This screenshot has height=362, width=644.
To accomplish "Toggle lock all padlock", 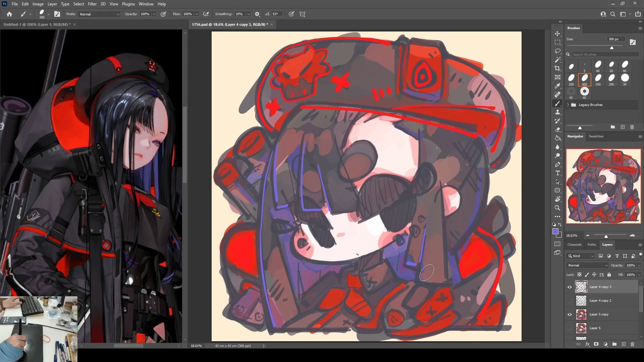I will [609, 275].
